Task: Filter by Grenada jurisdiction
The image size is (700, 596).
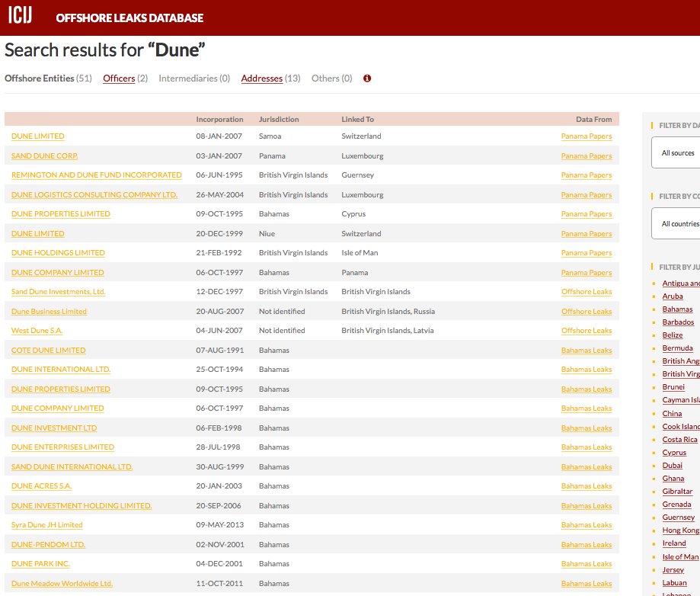Action: [x=677, y=505]
